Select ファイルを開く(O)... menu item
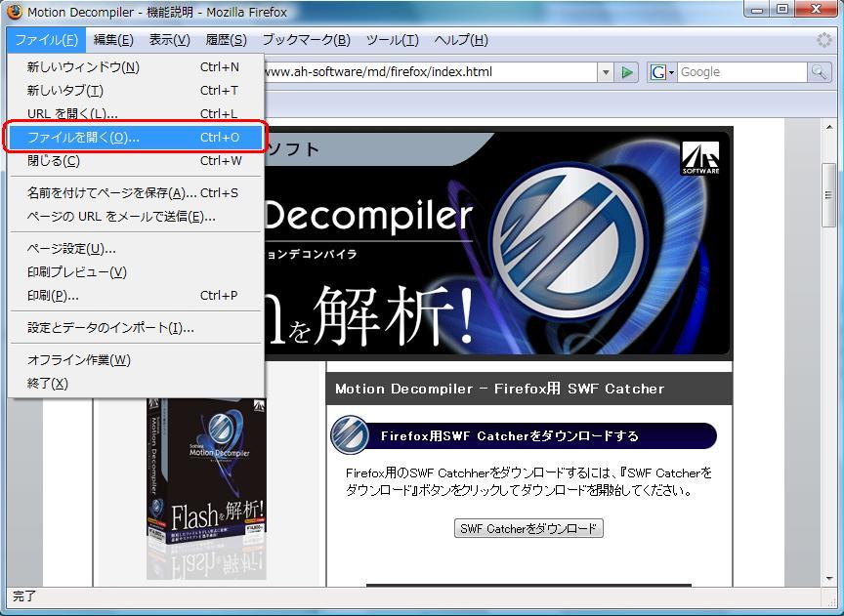 pos(136,138)
